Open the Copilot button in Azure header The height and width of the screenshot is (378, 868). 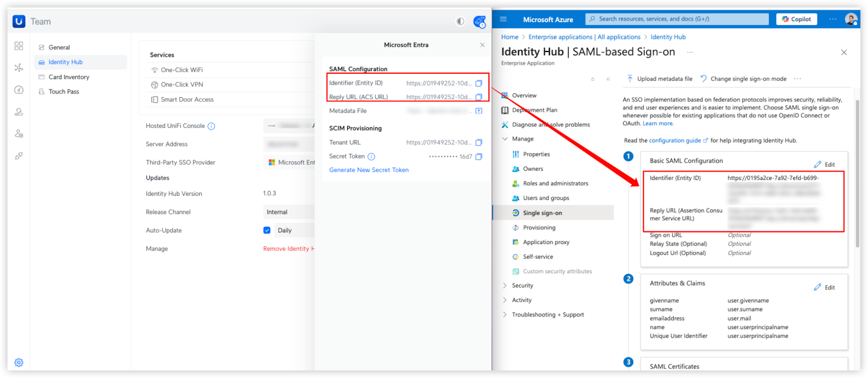[796, 19]
